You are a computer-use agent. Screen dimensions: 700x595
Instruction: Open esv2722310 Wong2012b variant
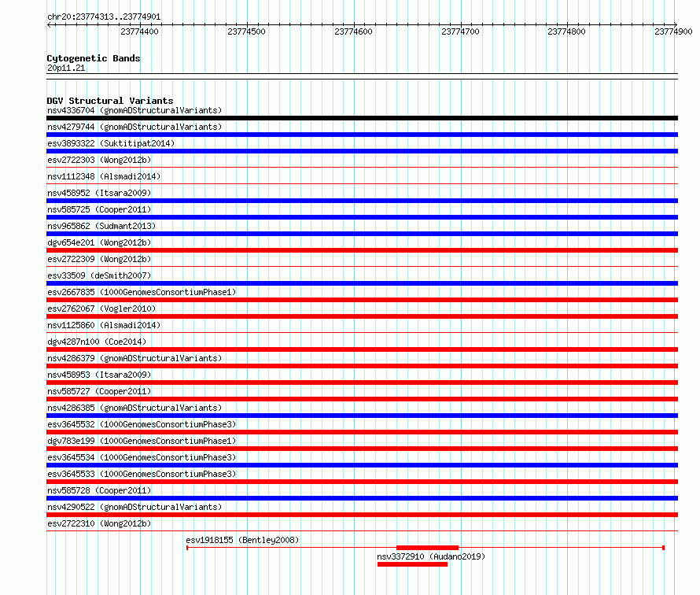tap(99, 523)
